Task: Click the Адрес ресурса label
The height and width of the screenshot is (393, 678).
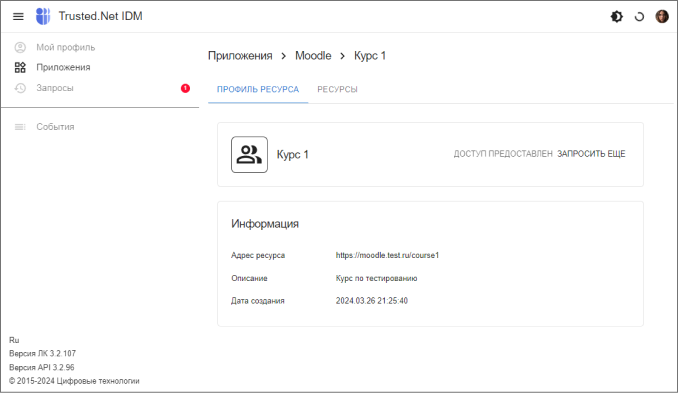Action: pos(258,255)
